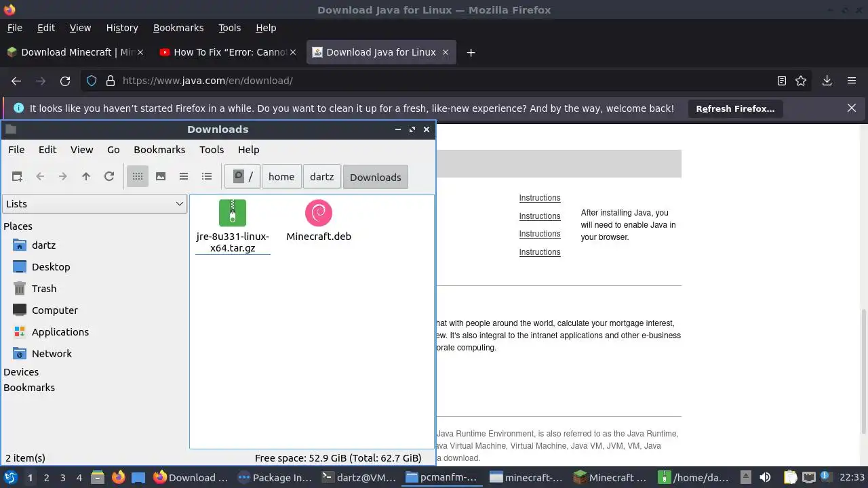This screenshot has width=868, height=488.
Task: Bookmark this page with the star icon
Action: tap(801, 81)
